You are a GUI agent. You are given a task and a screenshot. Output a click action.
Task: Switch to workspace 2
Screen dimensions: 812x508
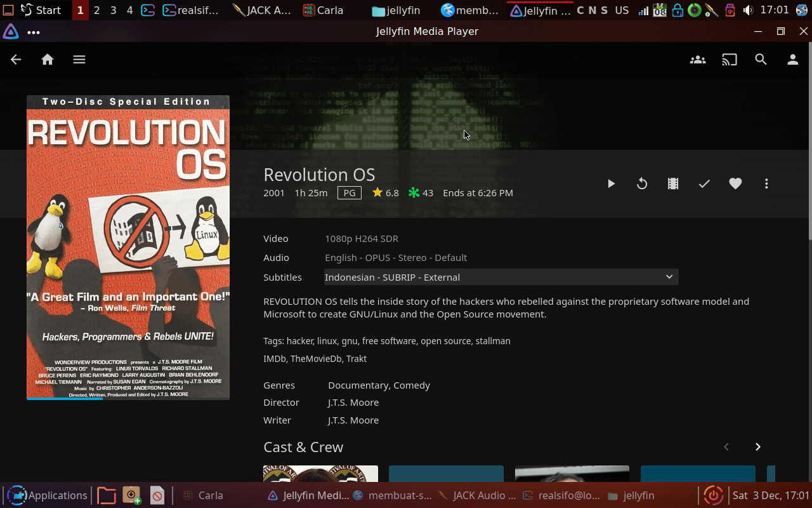[x=96, y=10]
